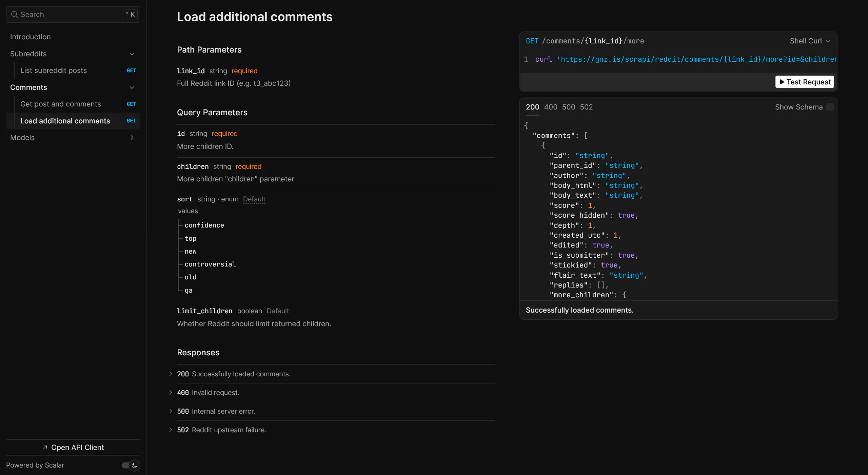
Task: Collapse the Comments section chevron
Action: coord(132,87)
